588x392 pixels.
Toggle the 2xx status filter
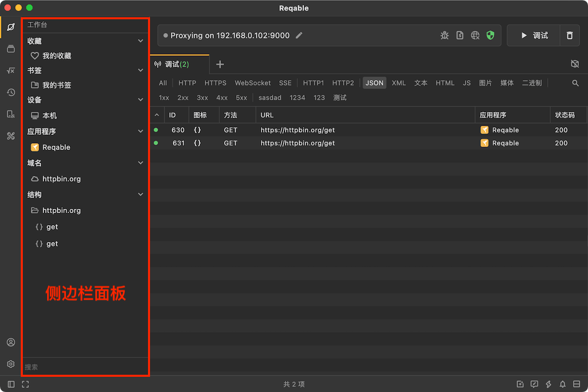point(183,97)
